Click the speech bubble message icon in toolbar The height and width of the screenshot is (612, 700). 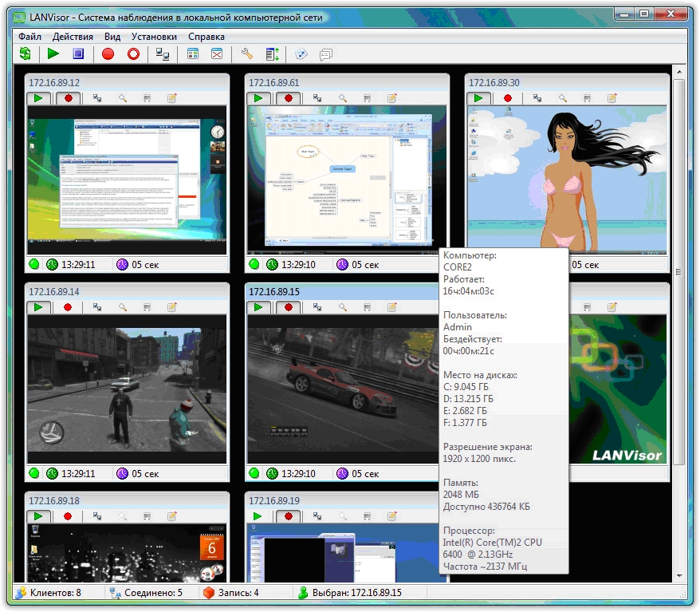(325, 54)
